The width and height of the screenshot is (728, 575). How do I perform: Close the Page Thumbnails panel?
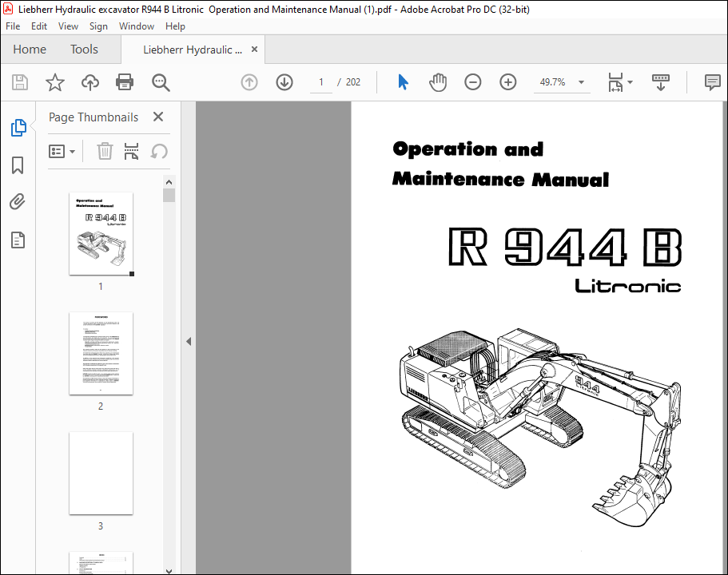(158, 117)
